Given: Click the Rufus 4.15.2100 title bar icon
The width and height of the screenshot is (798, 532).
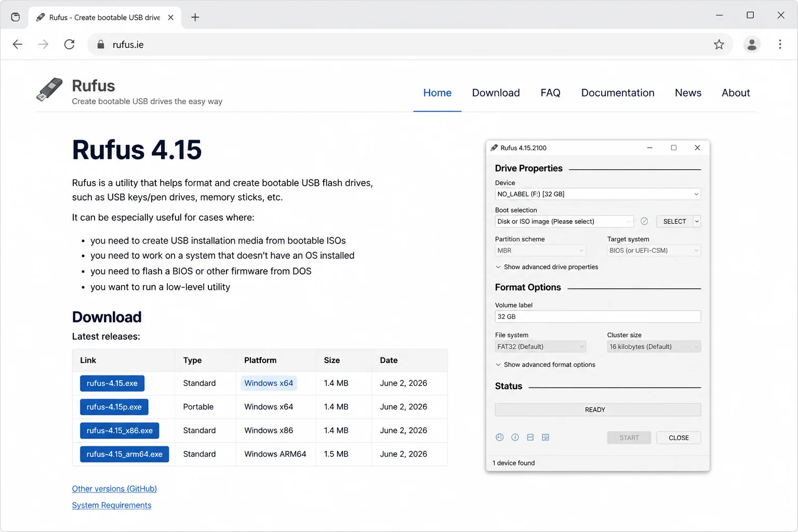Looking at the screenshot, I should (494, 148).
